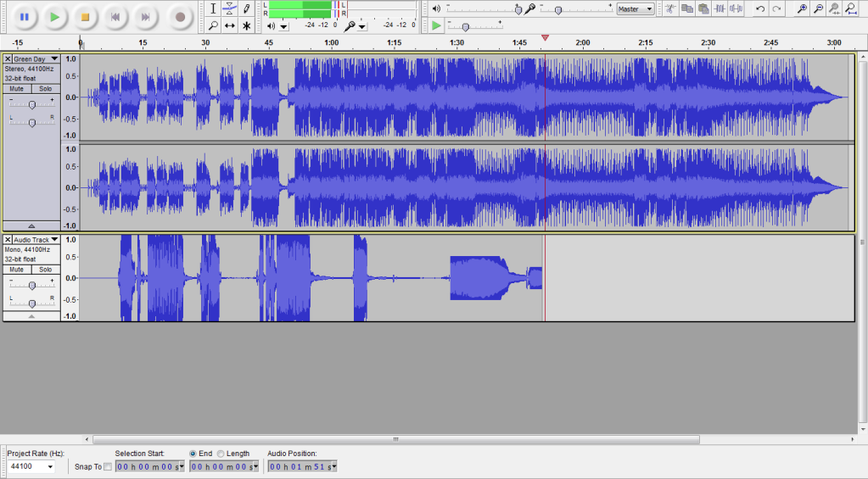Choose the End radio button

click(x=193, y=454)
